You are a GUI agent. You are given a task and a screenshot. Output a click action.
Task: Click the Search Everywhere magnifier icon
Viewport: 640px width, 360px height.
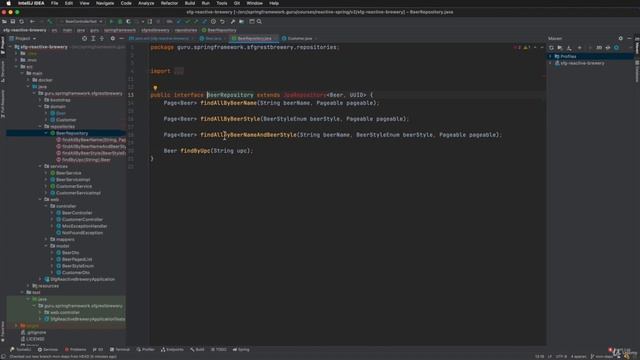259,21
